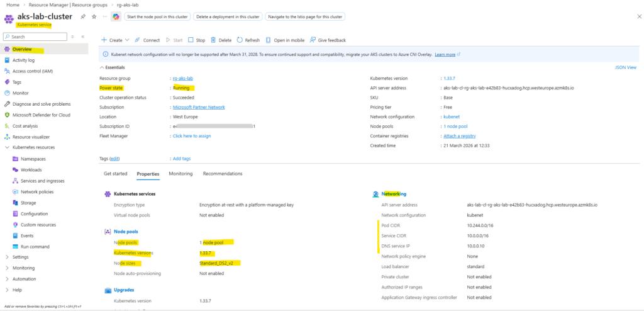The width and height of the screenshot is (644, 311).
Task: Open Workloads under Kubernetes resources
Action: 31,170
